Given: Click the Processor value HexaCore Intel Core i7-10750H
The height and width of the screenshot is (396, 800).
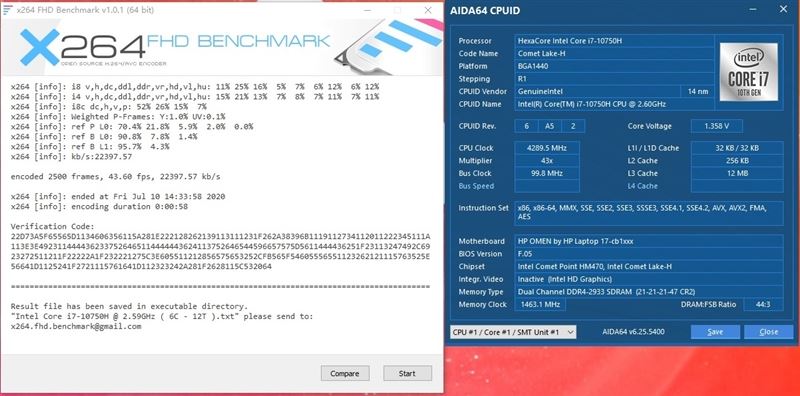Looking at the screenshot, I should coord(614,41).
